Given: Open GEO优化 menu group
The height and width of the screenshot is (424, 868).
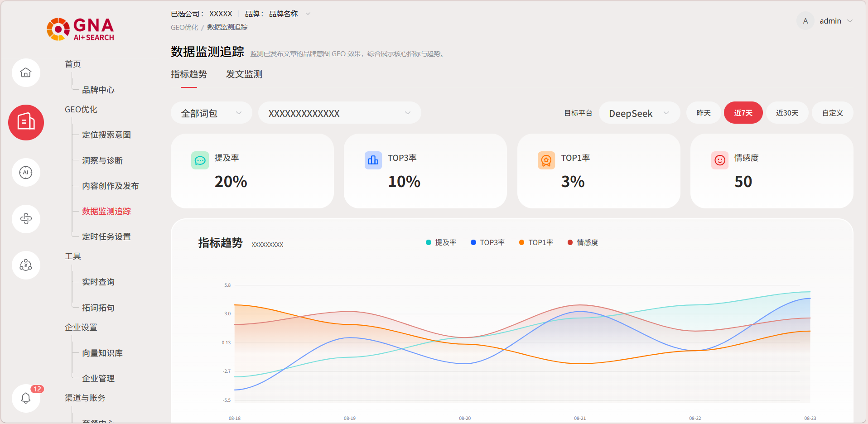Looking at the screenshot, I should pos(81,109).
